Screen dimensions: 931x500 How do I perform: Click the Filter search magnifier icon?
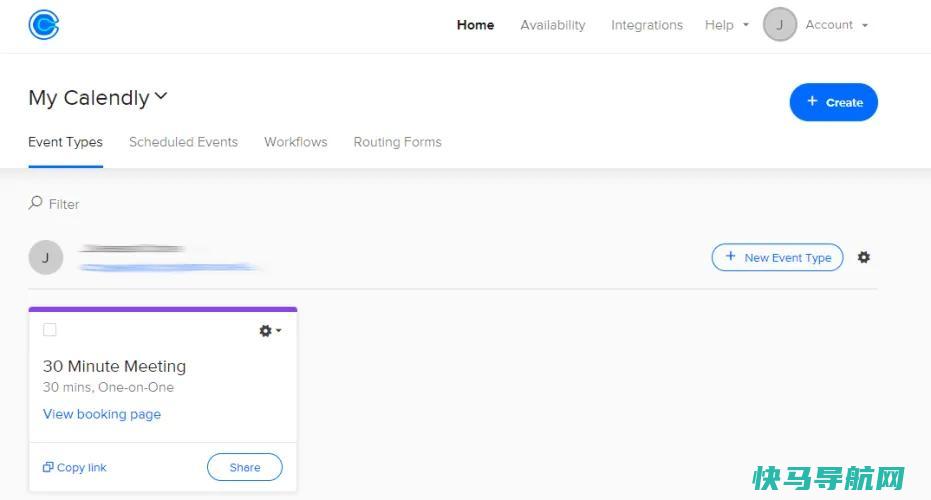pos(36,203)
